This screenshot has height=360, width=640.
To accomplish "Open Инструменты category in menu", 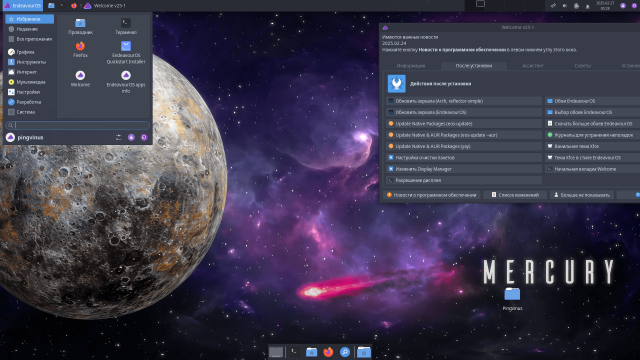I will point(29,62).
